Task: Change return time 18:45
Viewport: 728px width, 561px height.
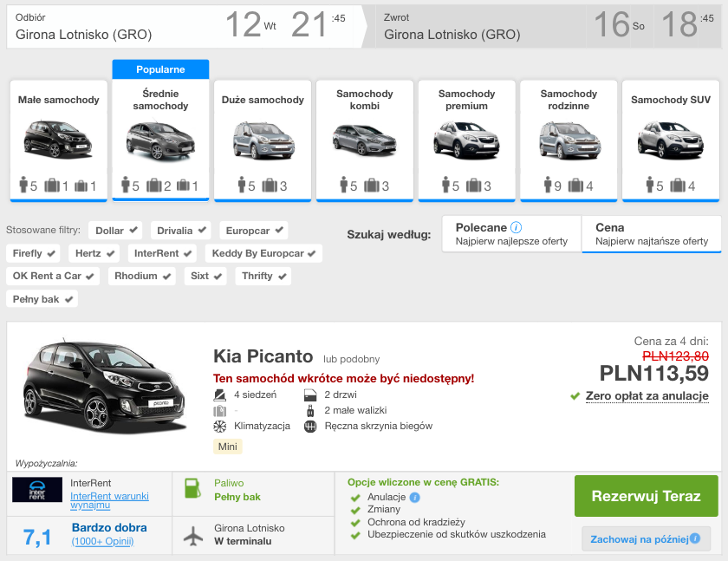Action: (687, 24)
